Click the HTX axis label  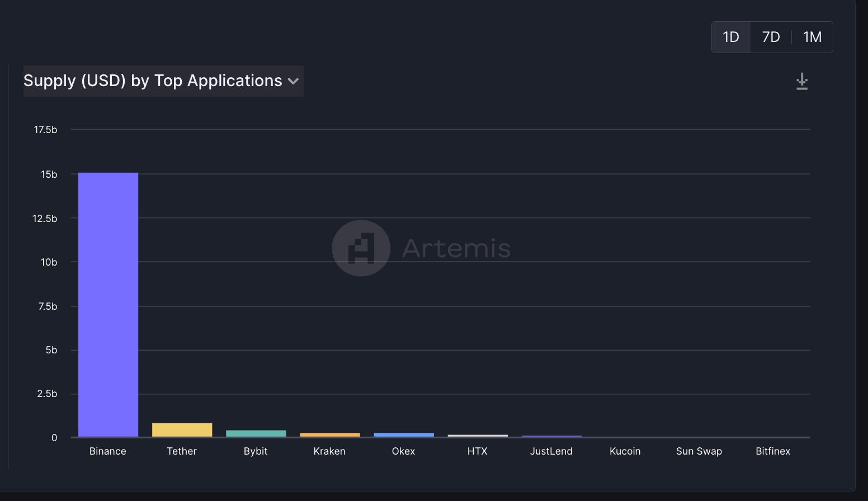477,451
